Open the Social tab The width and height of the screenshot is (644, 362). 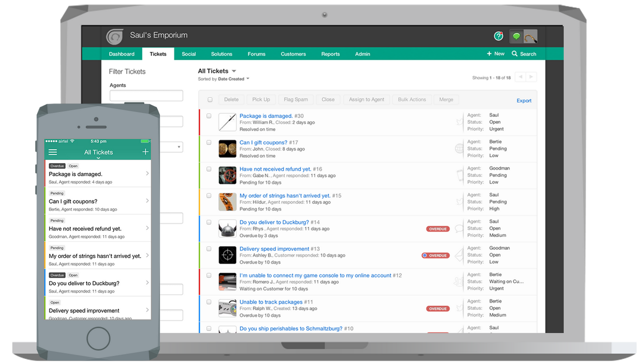point(189,54)
